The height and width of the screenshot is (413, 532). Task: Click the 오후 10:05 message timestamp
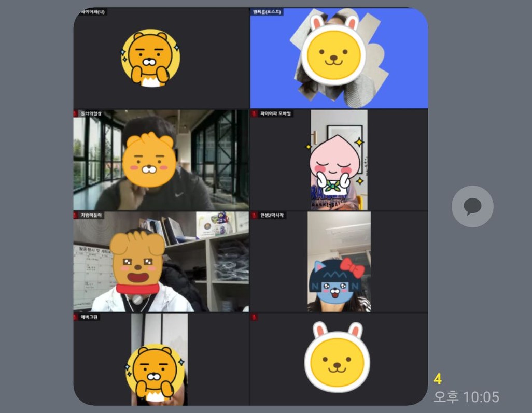[x=467, y=397]
